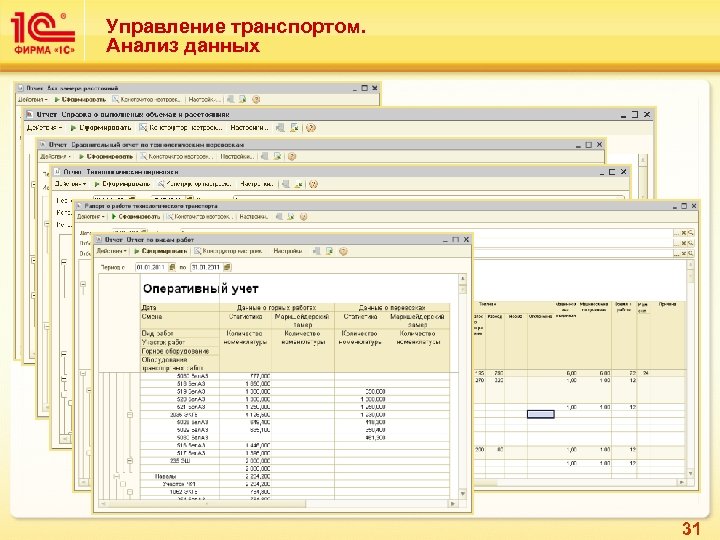Open 'Конструктор настроек' in 'Технологические перевозки' window
This screenshot has width=720, height=540.
click(195, 184)
